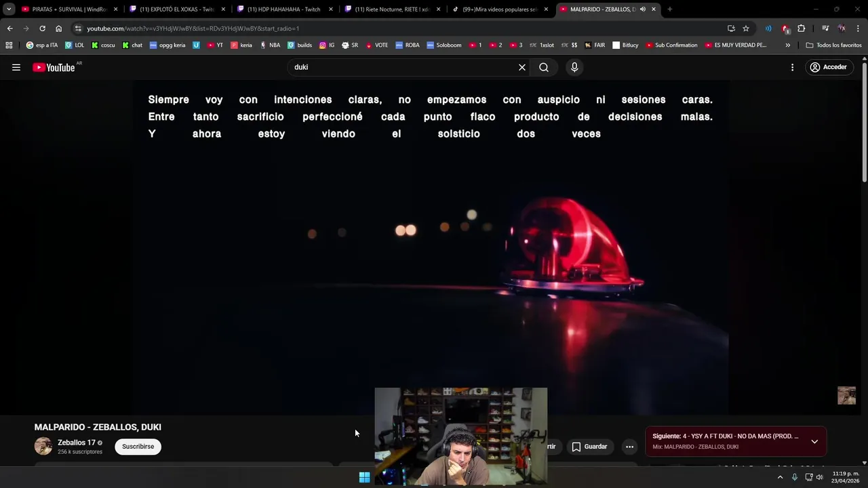Screen dimensions: 868x488
Task: Open the VOTE bookmark
Action: (x=377, y=45)
